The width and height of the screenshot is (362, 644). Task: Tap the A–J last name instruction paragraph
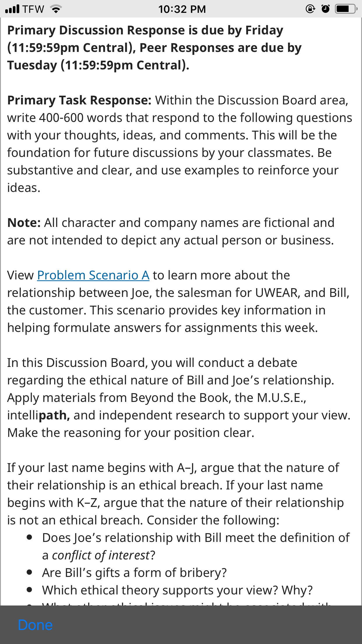tap(175, 494)
